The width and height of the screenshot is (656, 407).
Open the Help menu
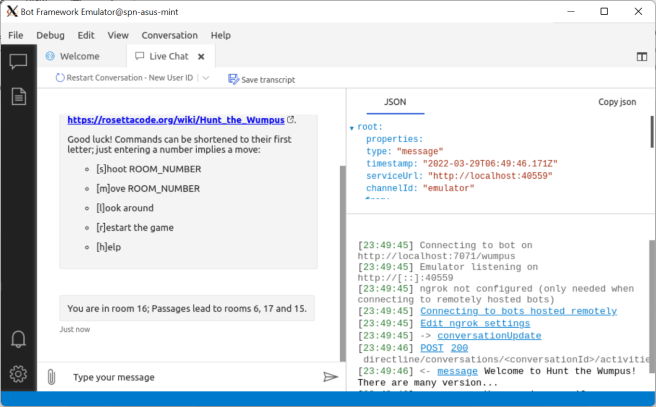click(220, 35)
